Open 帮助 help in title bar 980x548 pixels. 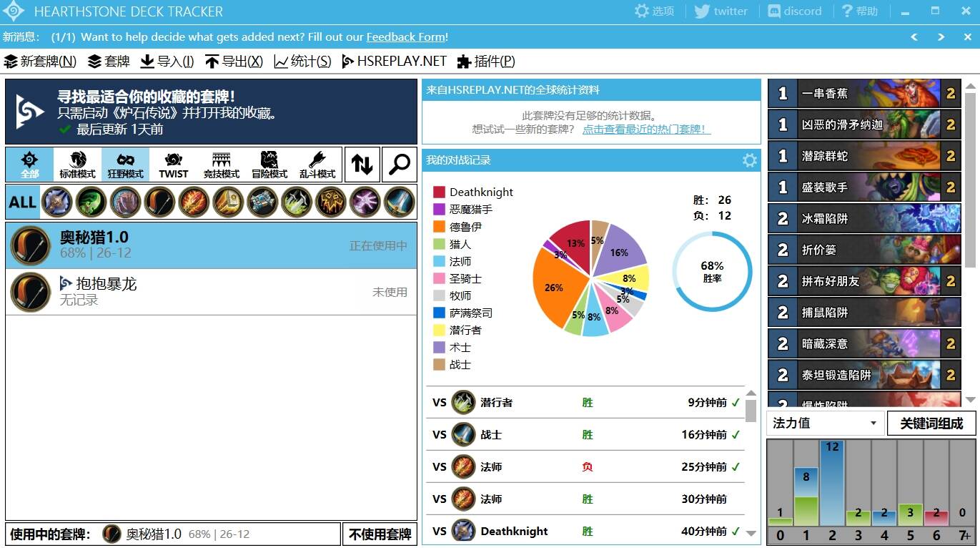[x=859, y=11]
